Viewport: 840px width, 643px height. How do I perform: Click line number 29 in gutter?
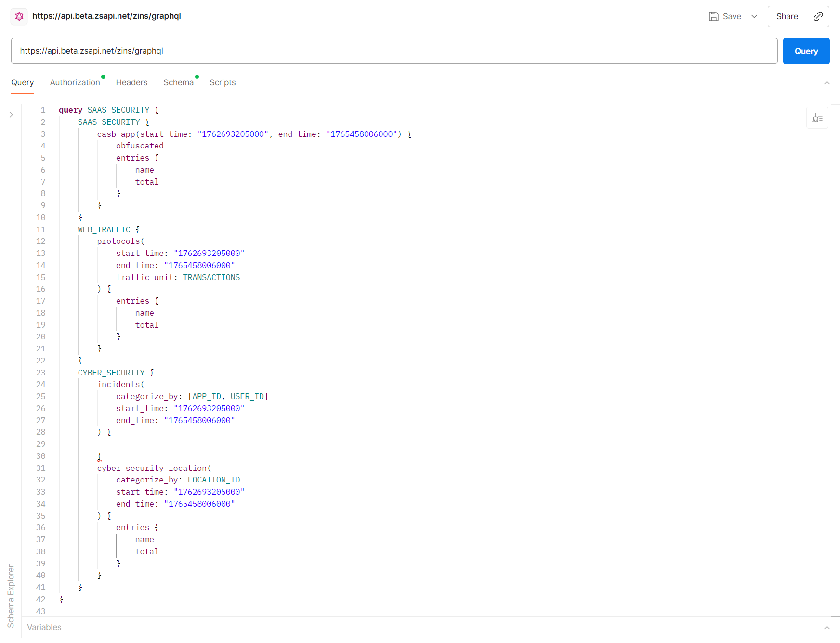pyautogui.click(x=41, y=444)
